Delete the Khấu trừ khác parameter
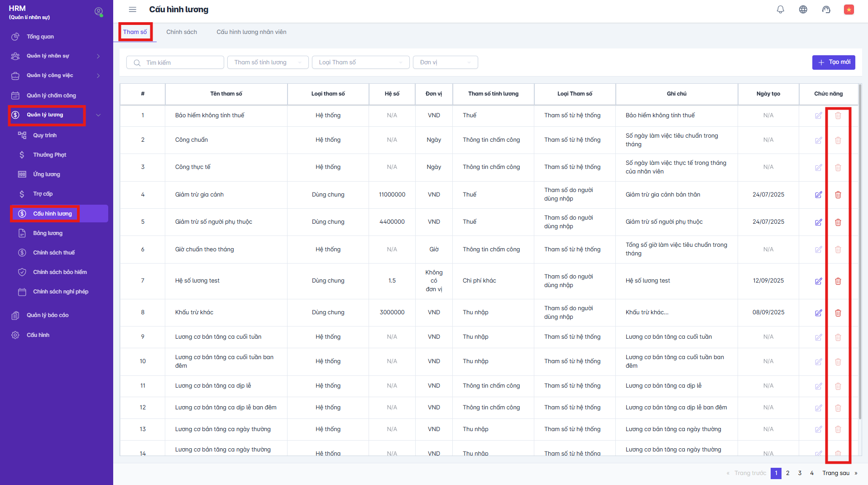 838,313
